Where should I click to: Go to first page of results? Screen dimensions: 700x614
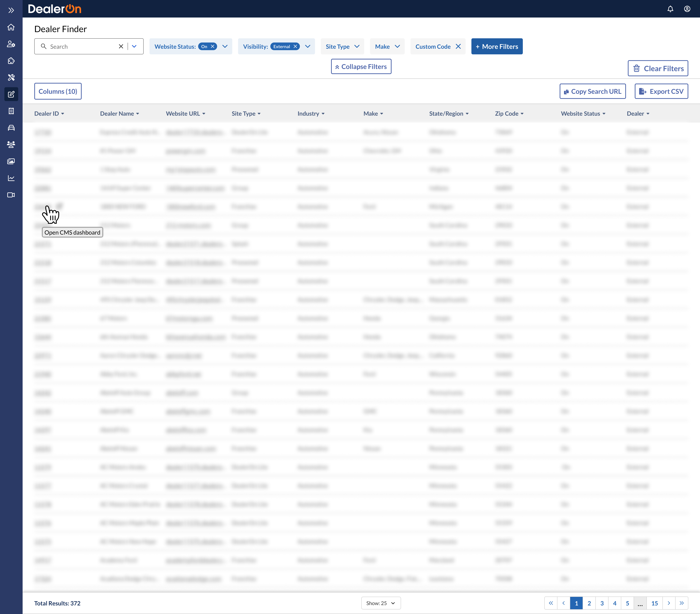coord(551,603)
